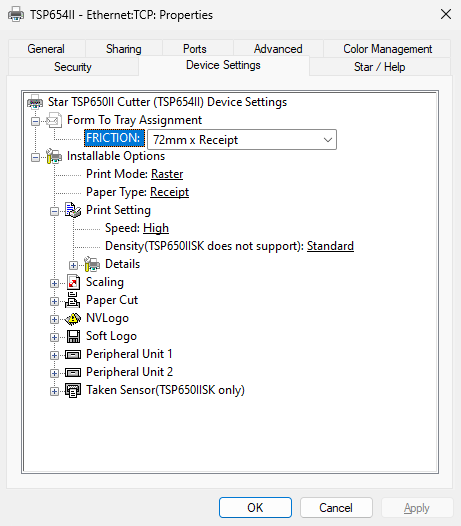Select the FRICTION tray label
Viewport: 461px width, 526px height.
point(114,138)
